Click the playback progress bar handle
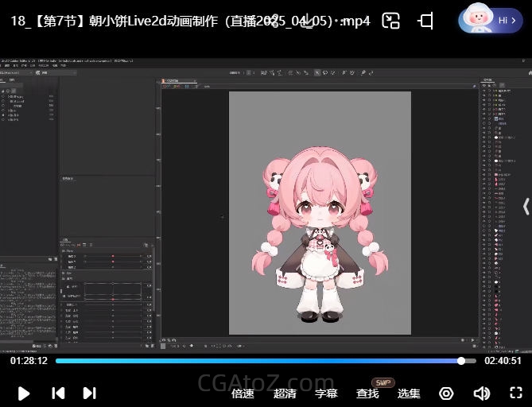 coord(461,361)
